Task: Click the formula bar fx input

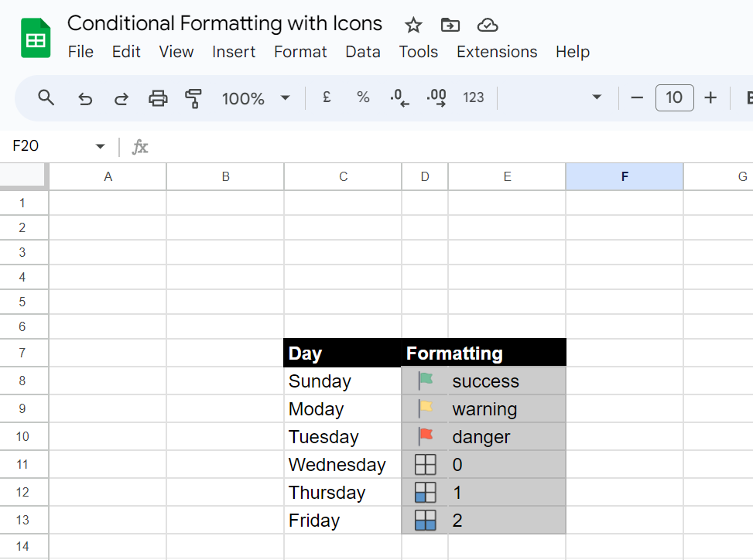Action: pos(451,146)
